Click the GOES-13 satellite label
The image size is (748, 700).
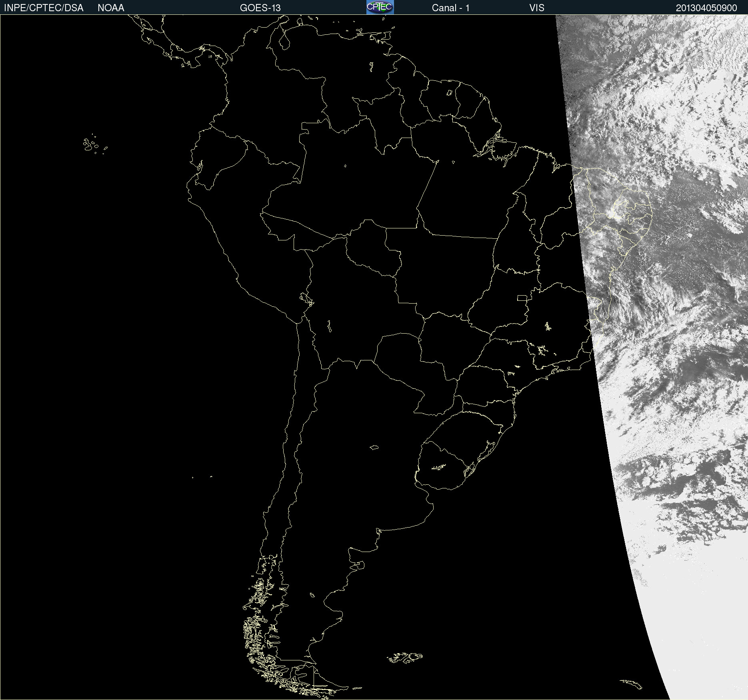click(x=260, y=8)
